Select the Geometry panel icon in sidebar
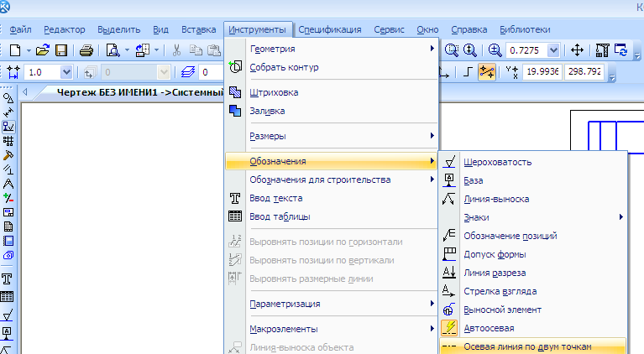The width and height of the screenshot is (644, 354). tap(8, 98)
